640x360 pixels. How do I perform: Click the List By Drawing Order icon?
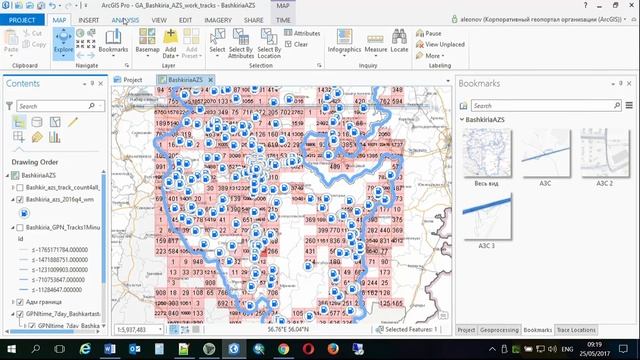click(x=19, y=122)
